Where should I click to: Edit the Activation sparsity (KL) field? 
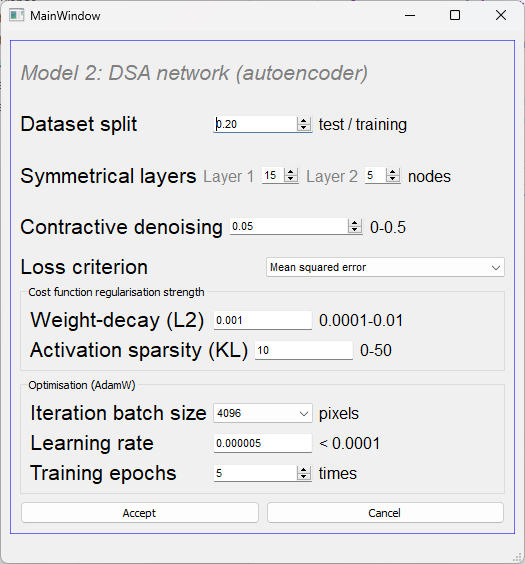click(304, 350)
